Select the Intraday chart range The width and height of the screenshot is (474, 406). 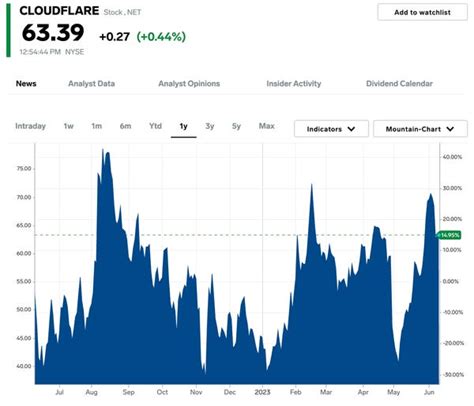(x=30, y=126)
